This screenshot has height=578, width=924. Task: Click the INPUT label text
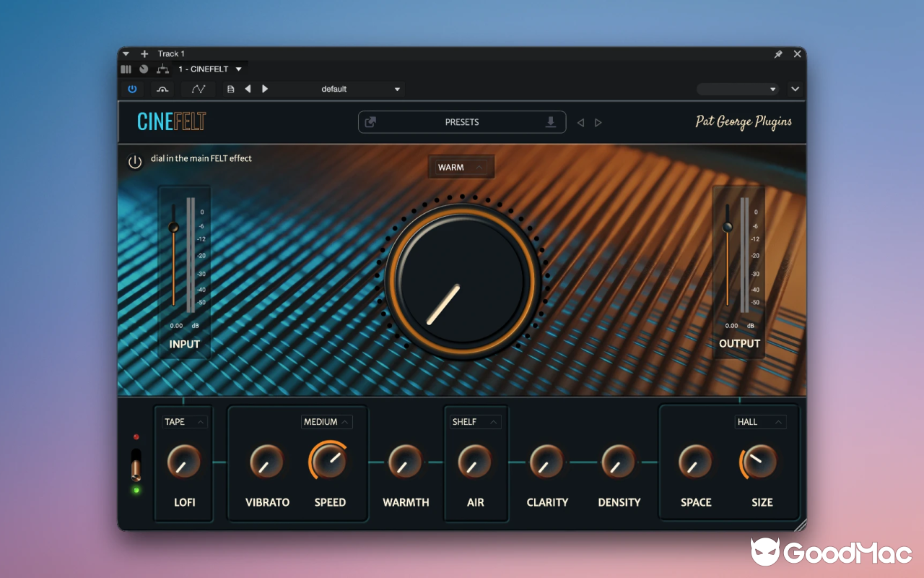[x=184, y=344]
